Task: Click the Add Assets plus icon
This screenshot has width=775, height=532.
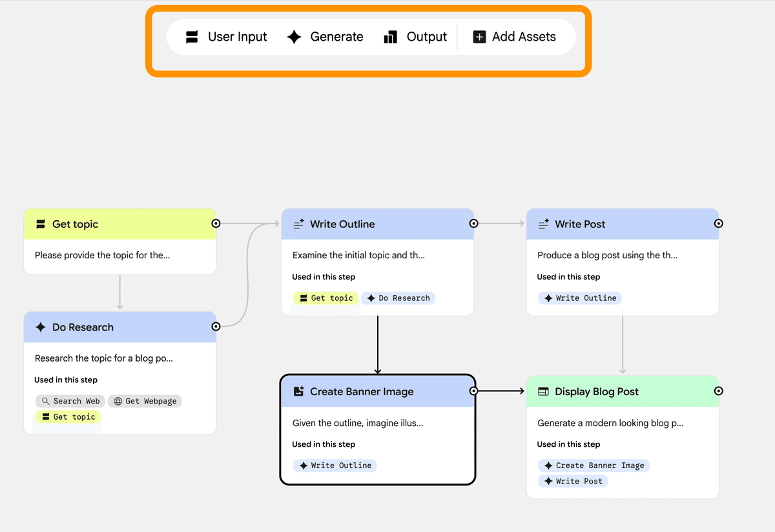Action: click(479, 37)
